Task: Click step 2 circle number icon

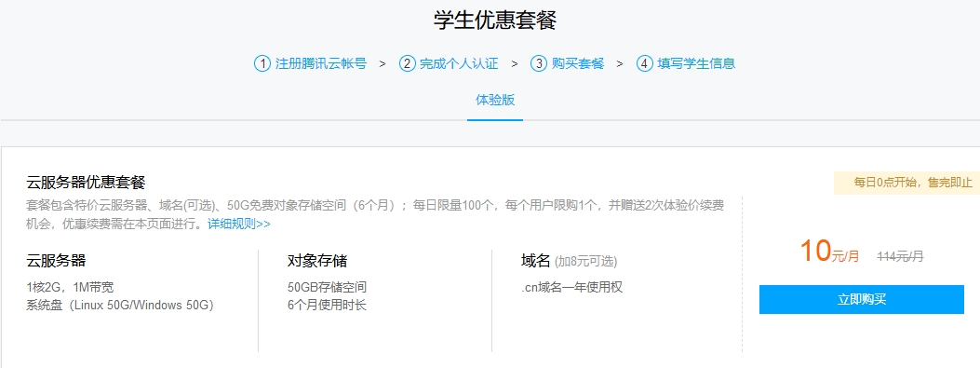Action: click(407, 63)
